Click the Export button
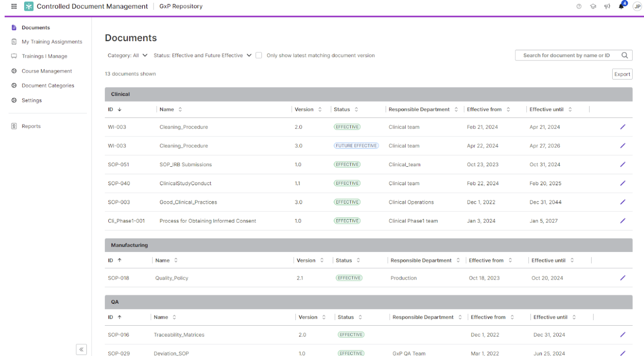644x356 pixels. (x=622, y=74)
